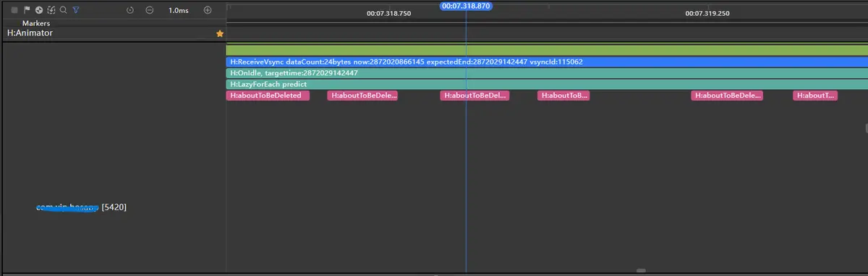
Task: Zoom out with the minus icon
Action: (149, 10)
